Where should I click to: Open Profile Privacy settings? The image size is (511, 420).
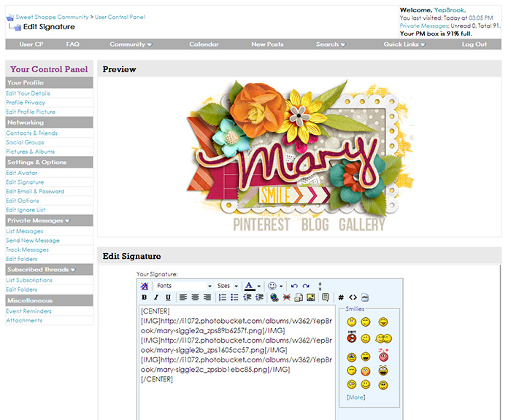pyautogui.click(x=26, y=103)
